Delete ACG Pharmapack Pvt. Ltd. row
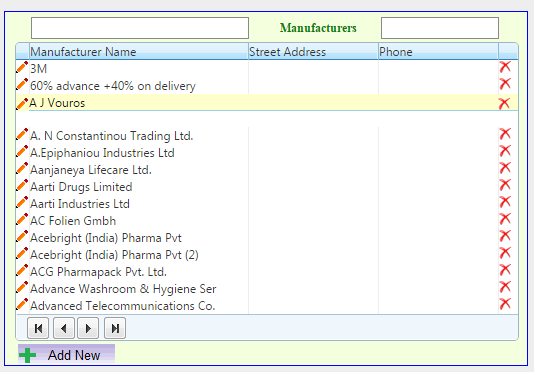This screenshot has width=534, height=372. (x=505, y=270)
